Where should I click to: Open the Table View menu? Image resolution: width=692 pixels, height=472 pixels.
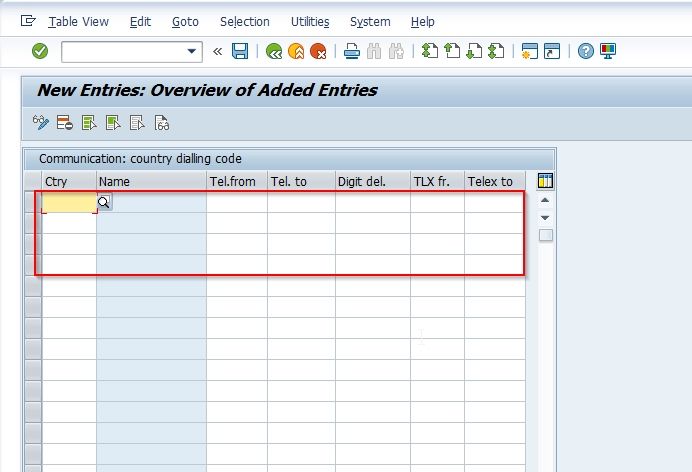(x=79, y=22)
